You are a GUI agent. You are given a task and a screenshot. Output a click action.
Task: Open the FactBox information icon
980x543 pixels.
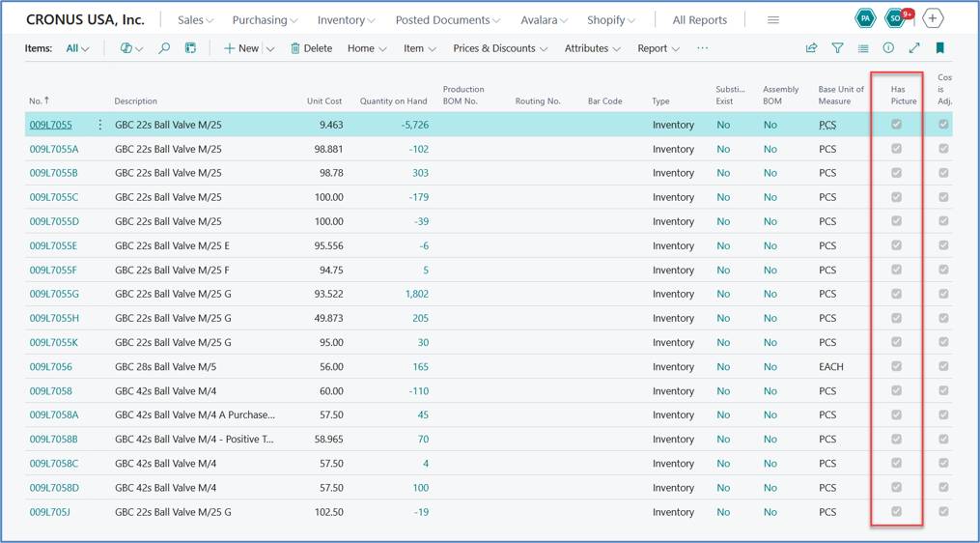pos(888,48)
